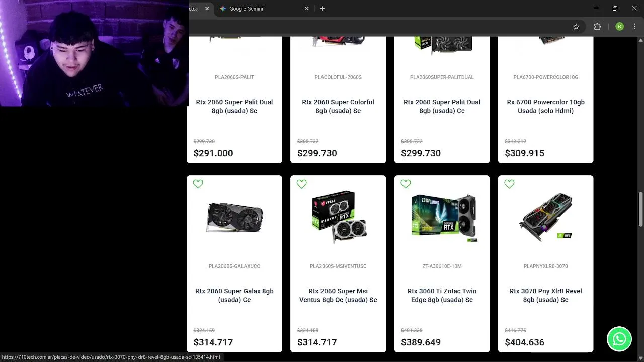The width and height of the screenshot is (644, 362).
Task: Open Rtx 3070 Pny Xlr8 Revel product link
Action: point(545,295)
